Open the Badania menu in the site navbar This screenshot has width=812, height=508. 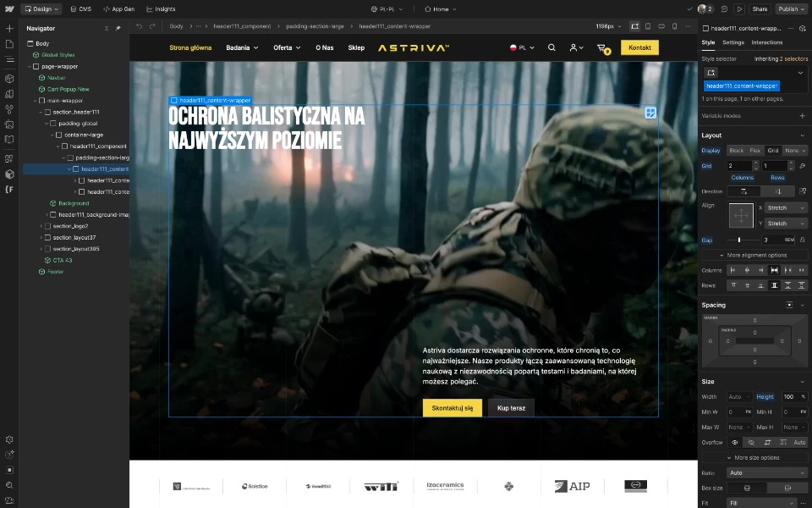click(242, 47)
